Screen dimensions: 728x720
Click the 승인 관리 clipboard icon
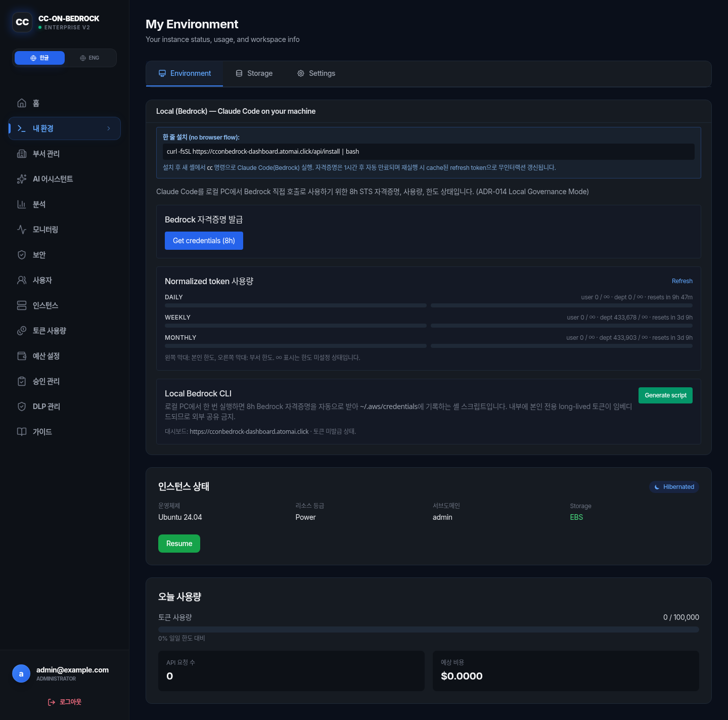[22, 381]
